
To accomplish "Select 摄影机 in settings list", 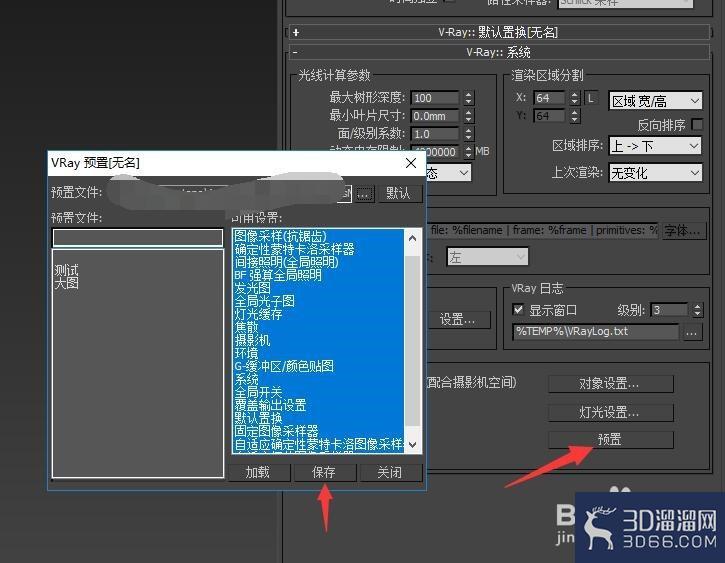I will pos(252,340).
